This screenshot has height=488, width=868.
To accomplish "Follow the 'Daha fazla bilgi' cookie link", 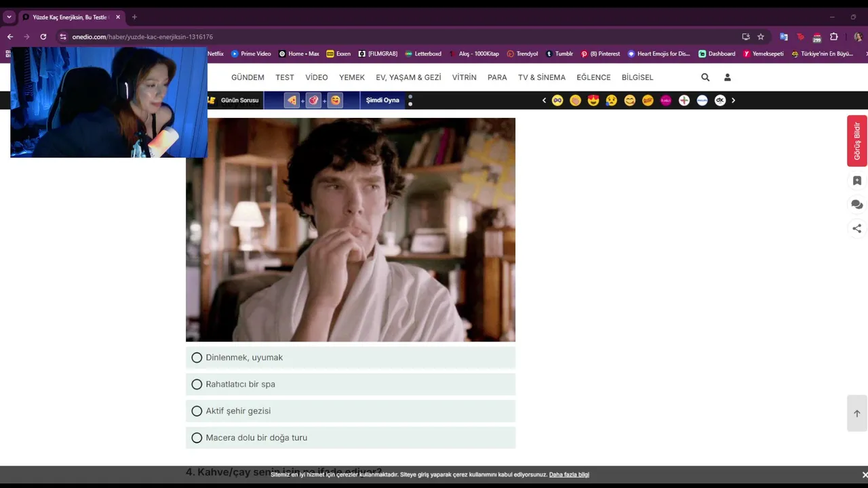I will [569, 474].
